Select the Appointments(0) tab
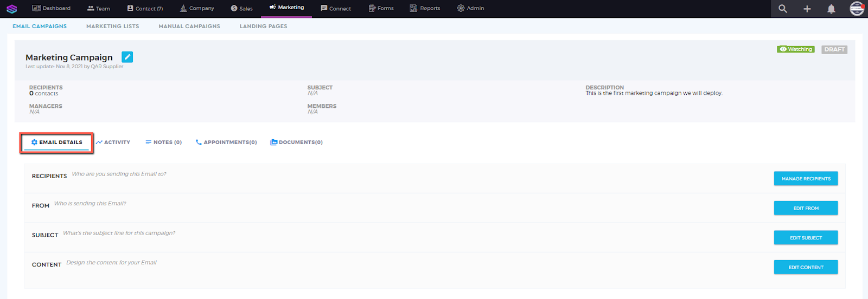 click(x=226, y=142)
